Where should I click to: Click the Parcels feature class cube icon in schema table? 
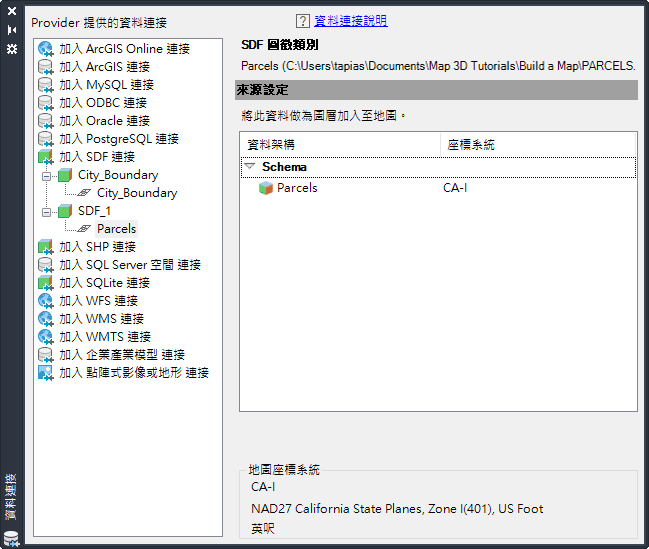point(266,188)
